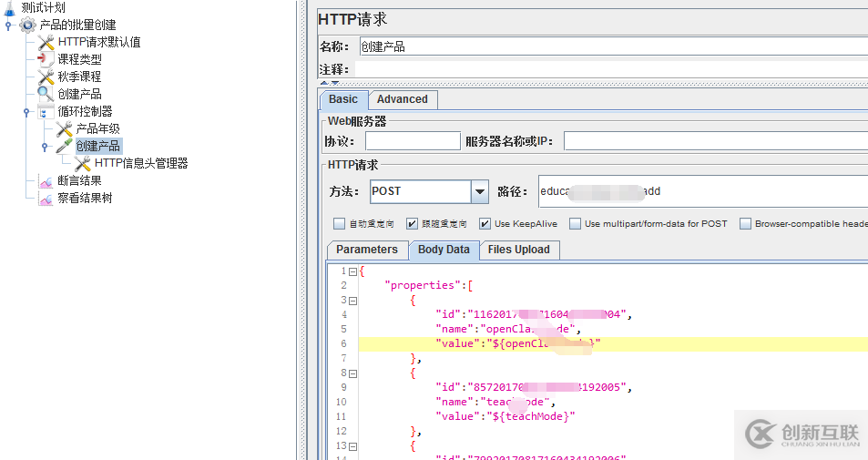Click the HTTP信息头管理器 tools icon
The image size is (868, 460).
[83, 163]
